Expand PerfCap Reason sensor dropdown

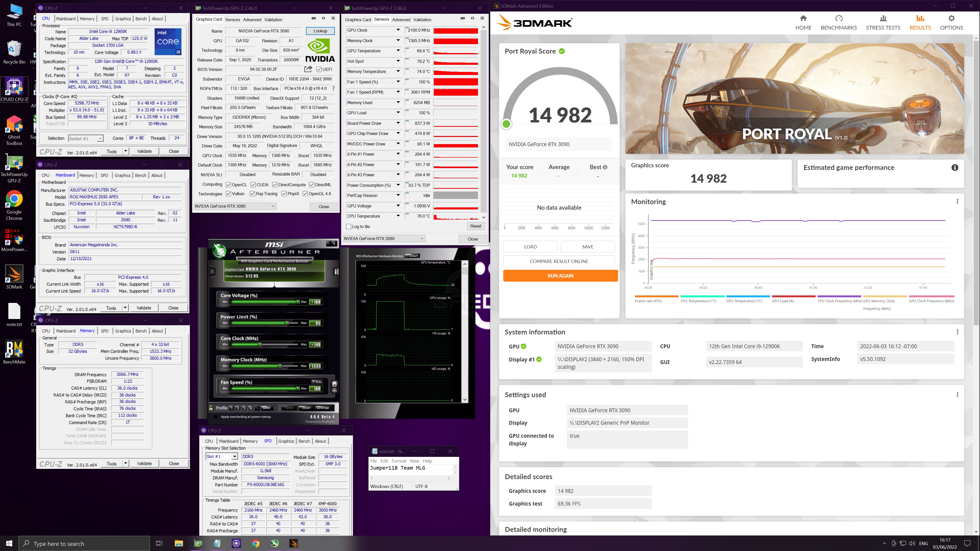(398, 195)
